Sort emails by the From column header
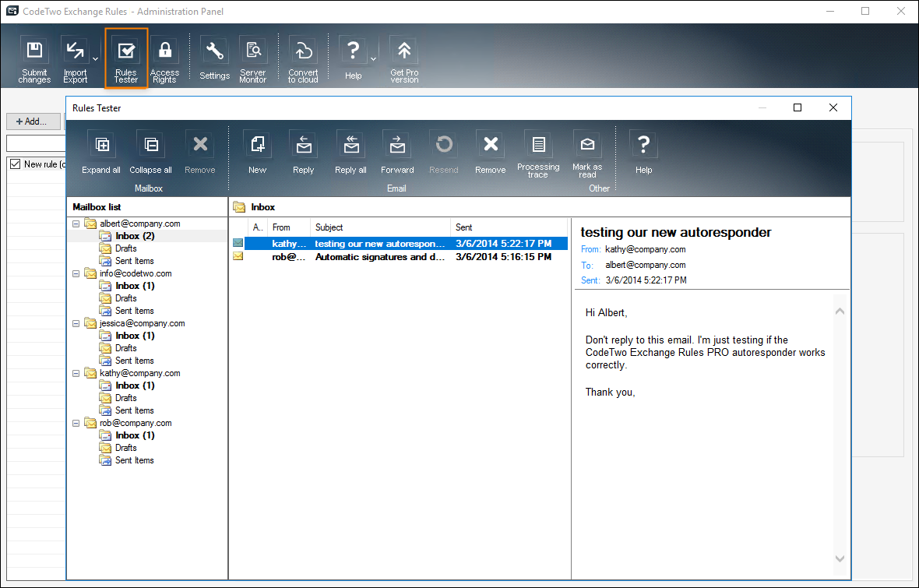 [x=288, y=227]
